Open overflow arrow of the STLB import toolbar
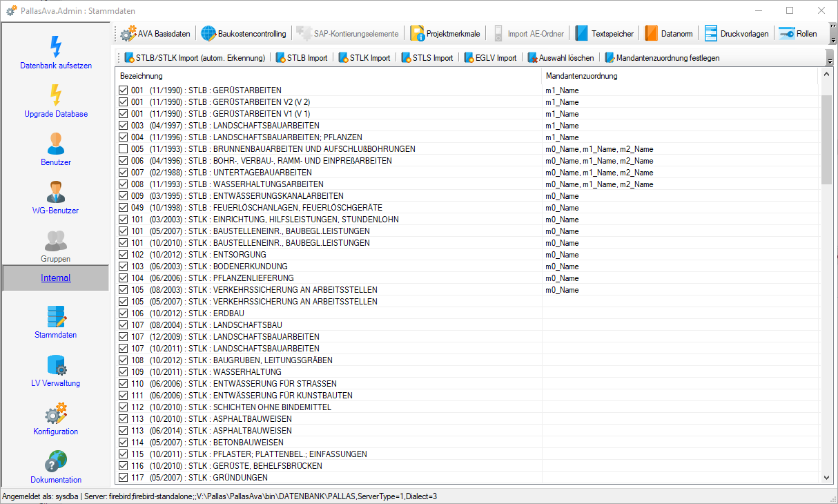Image resolution: width=838 pixels, height=504 pixels. tap(829, 58)
